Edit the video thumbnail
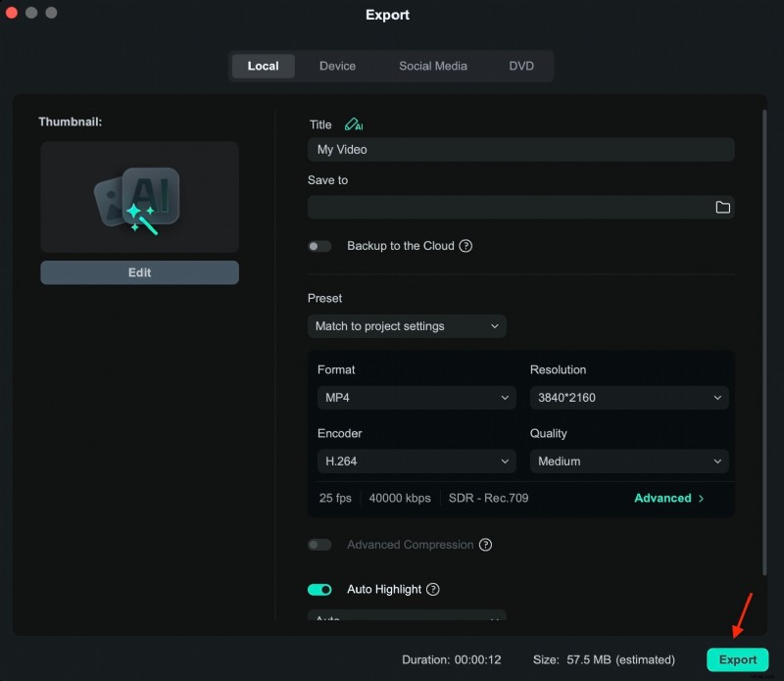 coord(139,272)
